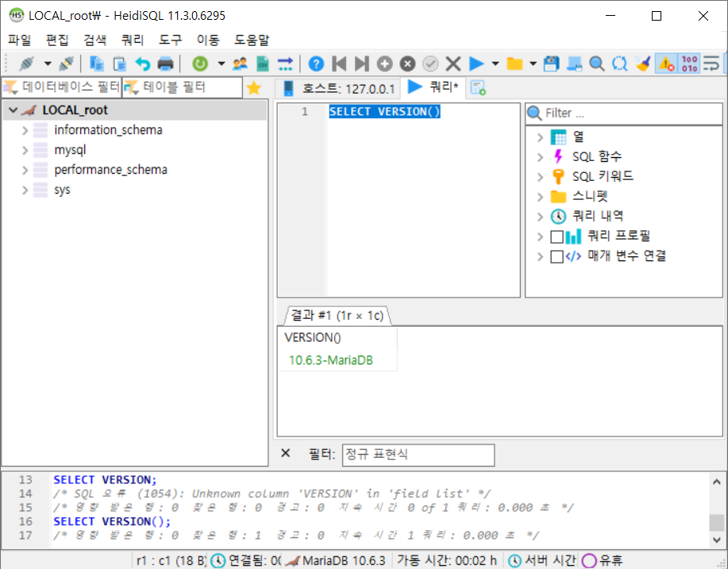The height and width of the screenshot is (569, 728).
Task: Click the Save as snippet icon
Action: [574, 63]
